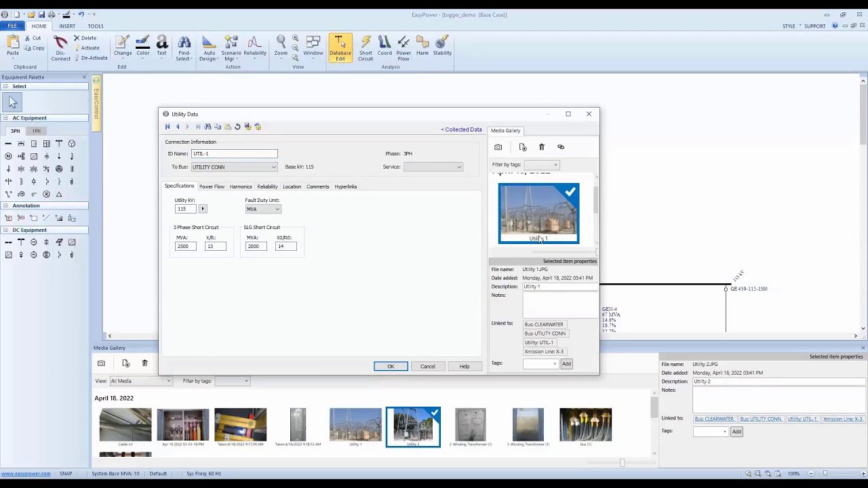Click the binoculars find icon in Utility Data
868x488 pixels.
pyautogui.click(x=208, y=127)
